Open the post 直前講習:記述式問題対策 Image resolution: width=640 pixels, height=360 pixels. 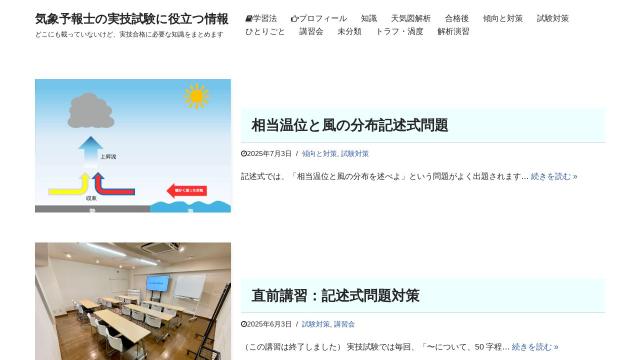coord(336,296)
